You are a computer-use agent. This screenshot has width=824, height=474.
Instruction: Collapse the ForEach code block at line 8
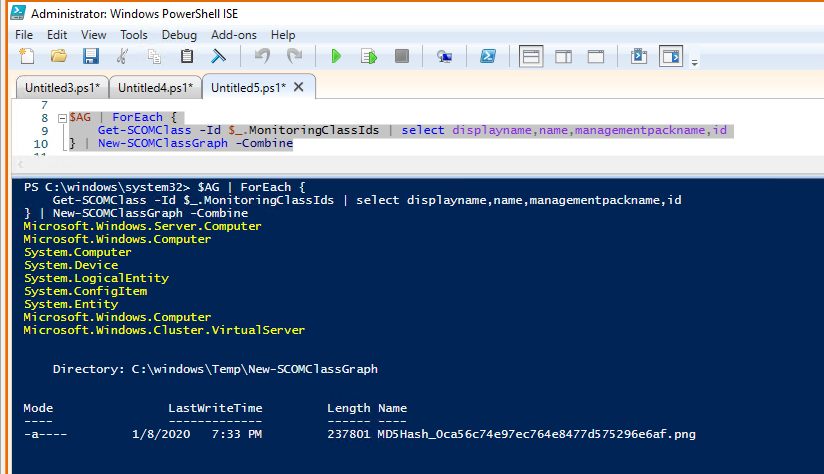[x=62, y=118]
